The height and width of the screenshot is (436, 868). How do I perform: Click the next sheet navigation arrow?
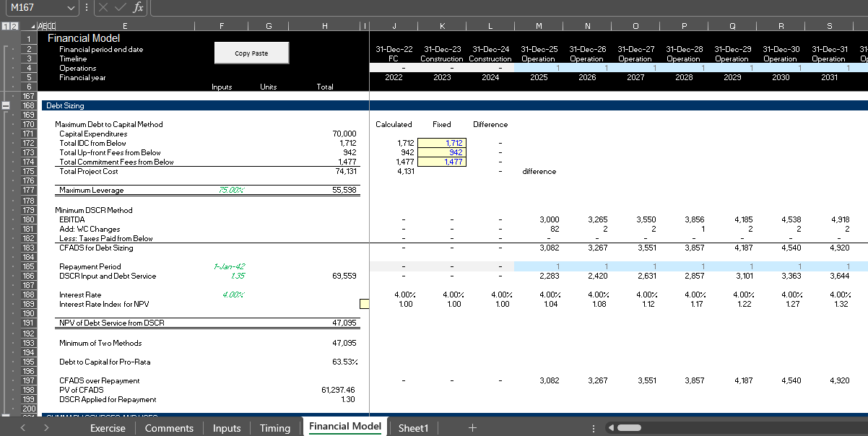point(46,427)
